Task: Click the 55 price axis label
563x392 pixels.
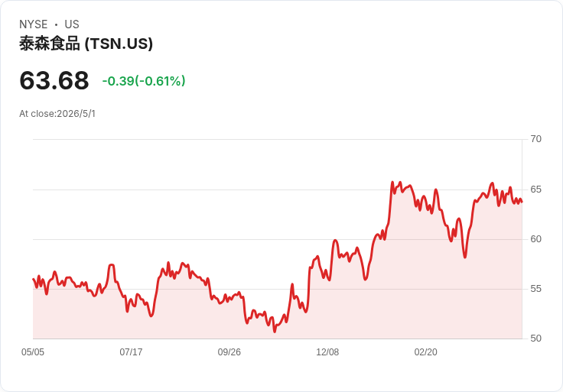Action: [x=536, y=289]
